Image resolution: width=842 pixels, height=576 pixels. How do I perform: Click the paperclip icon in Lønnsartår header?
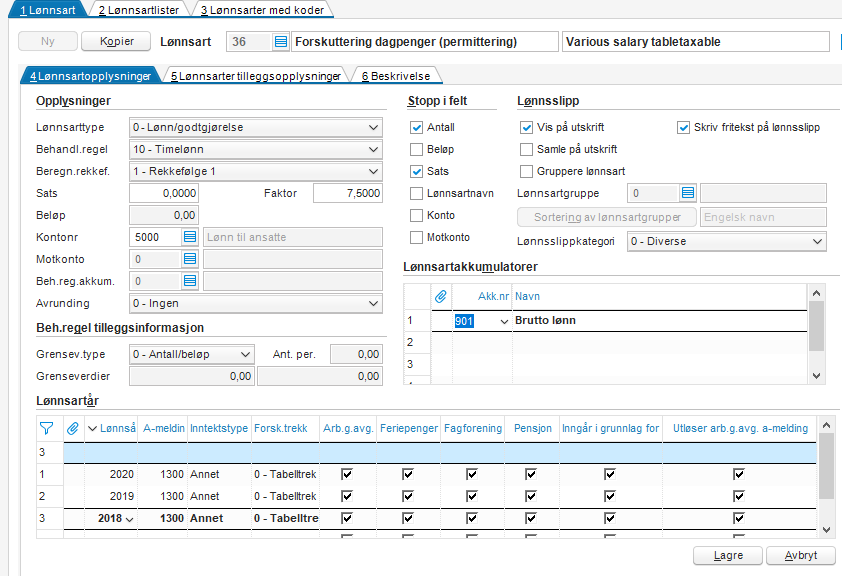click(x=72, y=428)
